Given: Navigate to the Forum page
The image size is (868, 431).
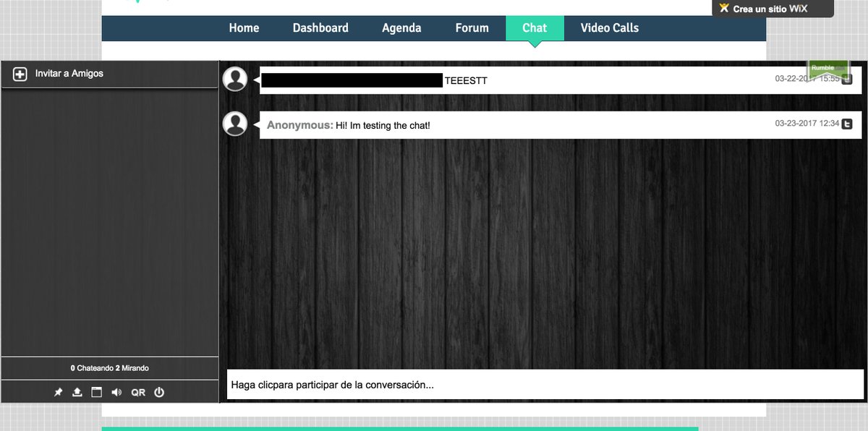Looking at the screenshot, I should tap(472, 28).
